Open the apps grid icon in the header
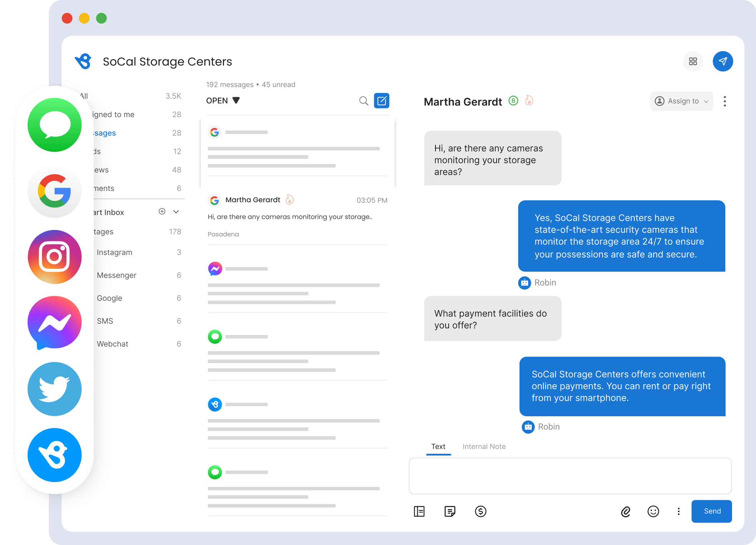This screenshot has height=545, width=756. pyautogui.click(x=693, y=61)
